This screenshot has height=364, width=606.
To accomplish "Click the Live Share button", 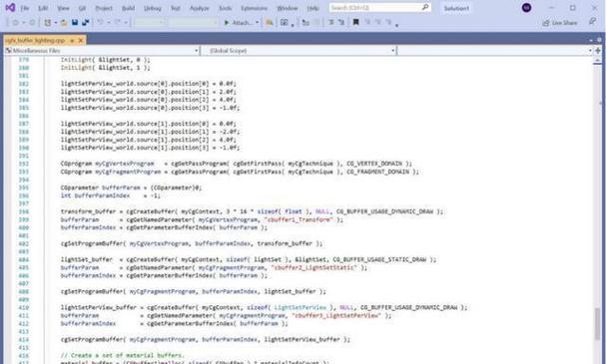I will tap(560, 23).
